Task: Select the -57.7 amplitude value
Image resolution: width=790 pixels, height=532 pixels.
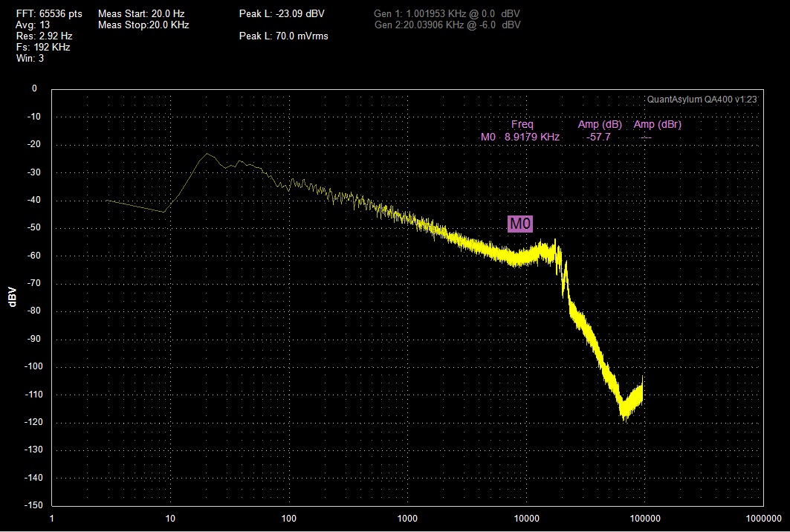Action: [x=598, y=137]
